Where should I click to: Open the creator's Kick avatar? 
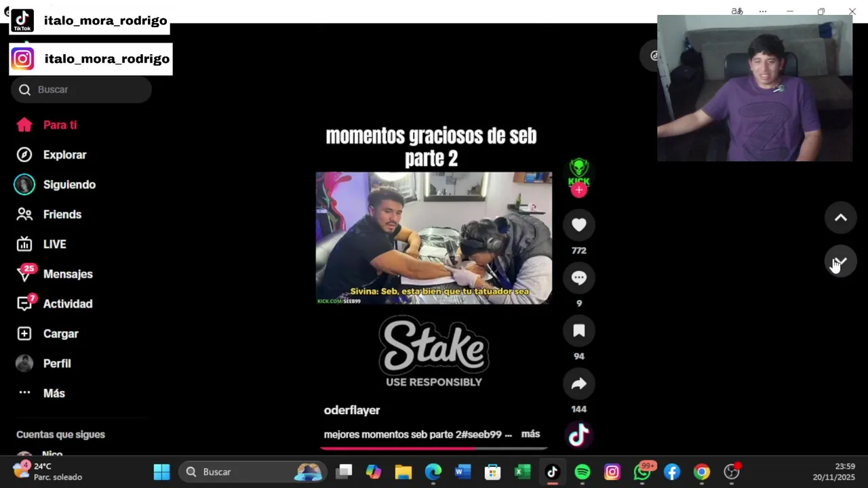[x=578, y=171]
